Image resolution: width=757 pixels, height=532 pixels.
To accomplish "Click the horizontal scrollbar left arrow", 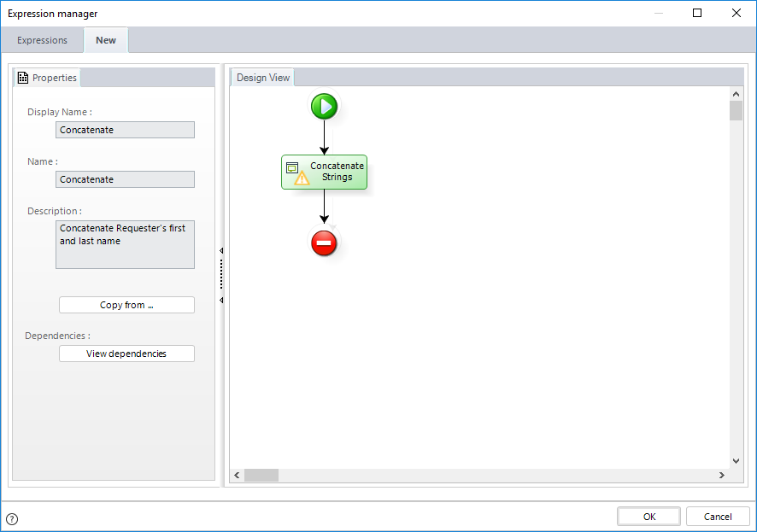I will tap(237, 475).
